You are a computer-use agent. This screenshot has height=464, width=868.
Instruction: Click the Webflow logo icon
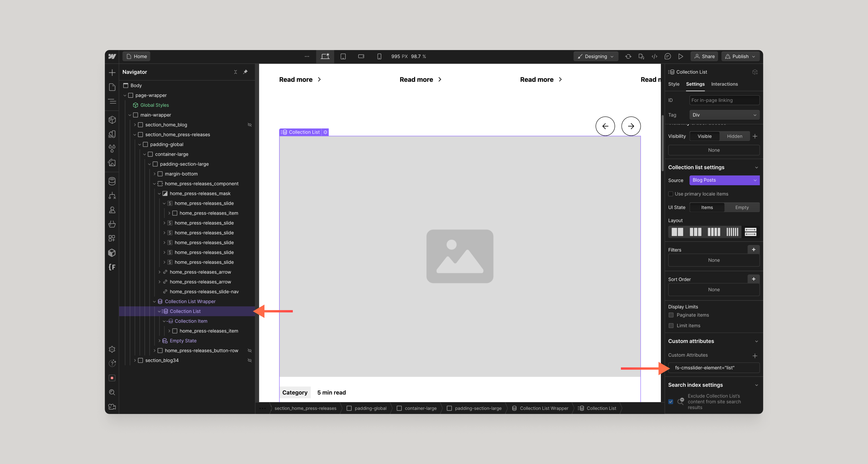click(x=112, y=56)
